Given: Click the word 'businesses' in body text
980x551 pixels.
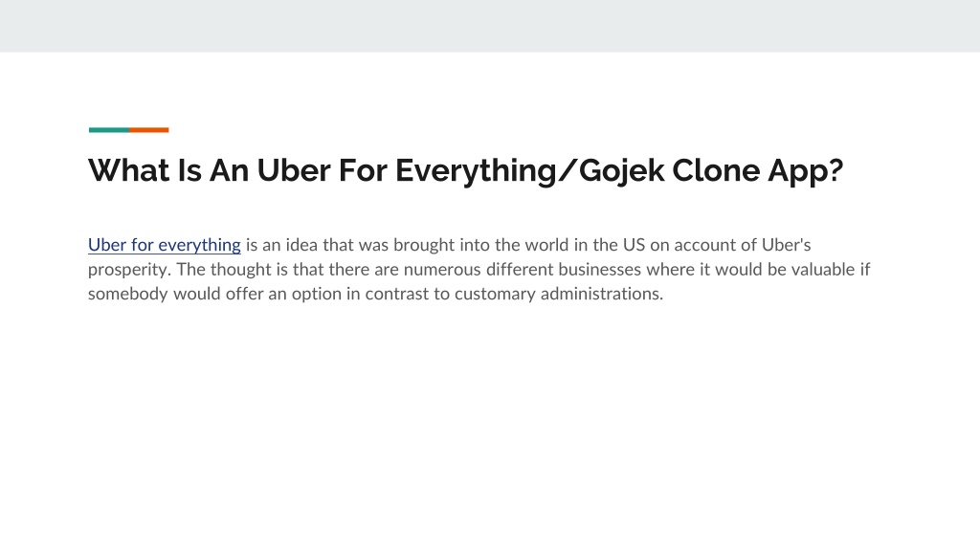Looking at the screenshot, I should 599,269.
